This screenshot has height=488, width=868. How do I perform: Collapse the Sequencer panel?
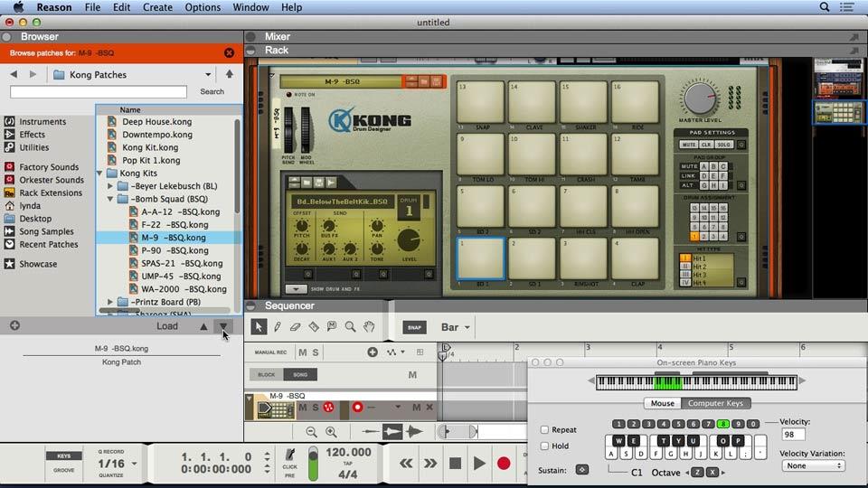[250, 305]
